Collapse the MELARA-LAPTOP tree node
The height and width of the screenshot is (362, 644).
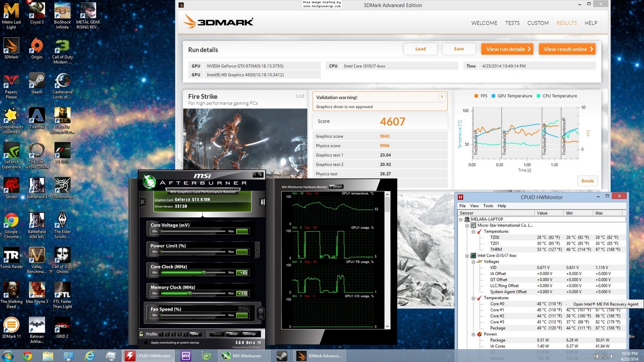pos(461,219)
